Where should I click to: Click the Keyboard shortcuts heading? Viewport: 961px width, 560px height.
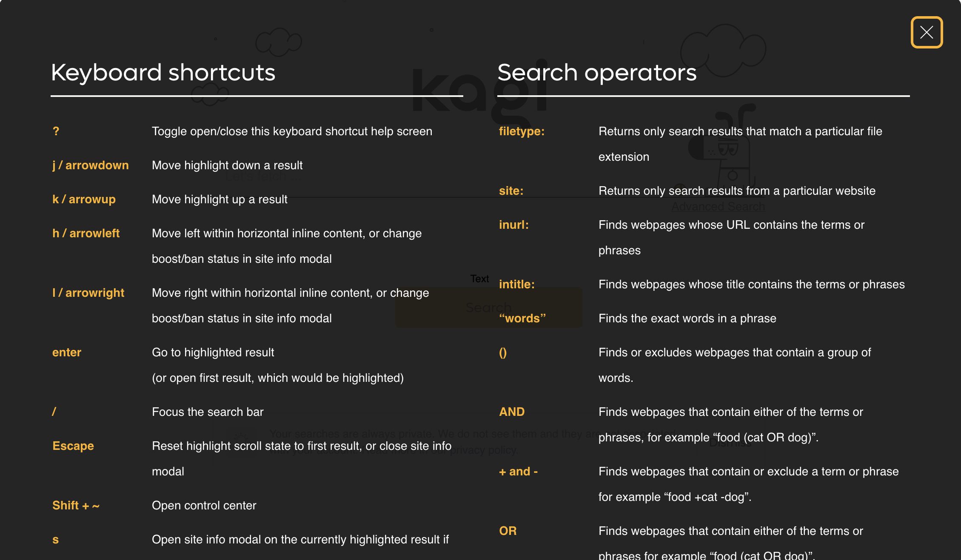point(163,73)
